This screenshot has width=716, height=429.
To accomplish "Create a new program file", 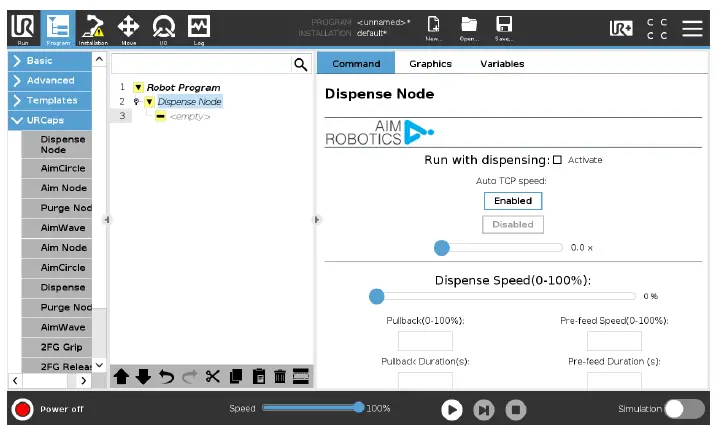I will (433, 29).
